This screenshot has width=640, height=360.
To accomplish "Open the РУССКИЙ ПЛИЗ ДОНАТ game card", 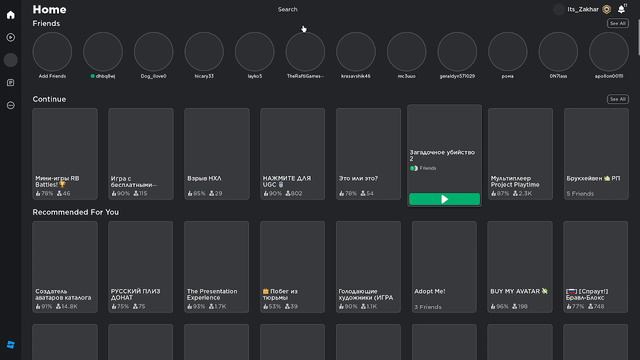I will 141,267.
